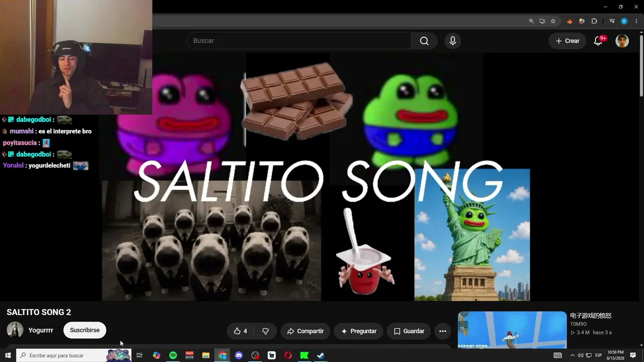Open YouTube notifications bell
This screenshot has width=644, height=362.
[598, 41]
